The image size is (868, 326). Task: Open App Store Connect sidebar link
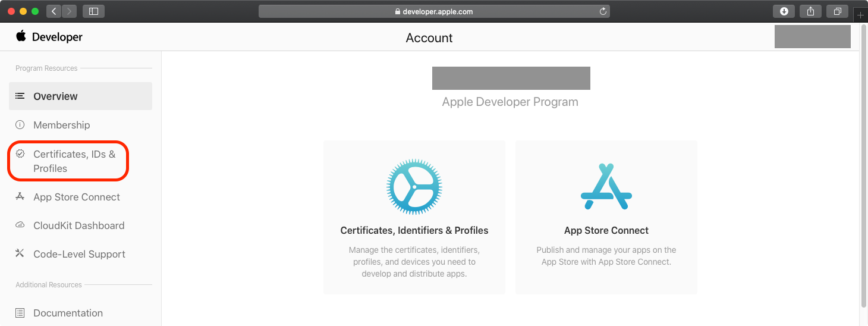(x=77, y=197)
